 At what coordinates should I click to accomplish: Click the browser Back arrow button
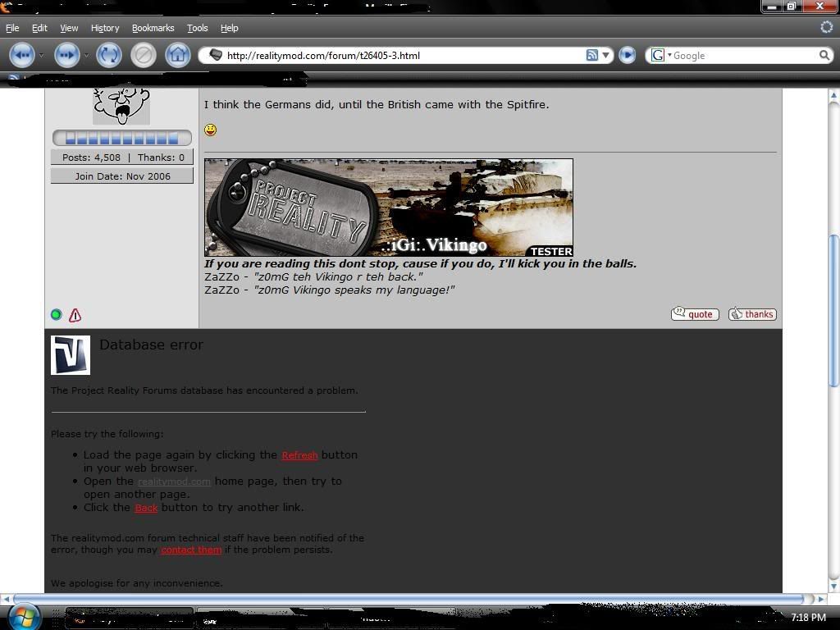[x=21, y=55]
